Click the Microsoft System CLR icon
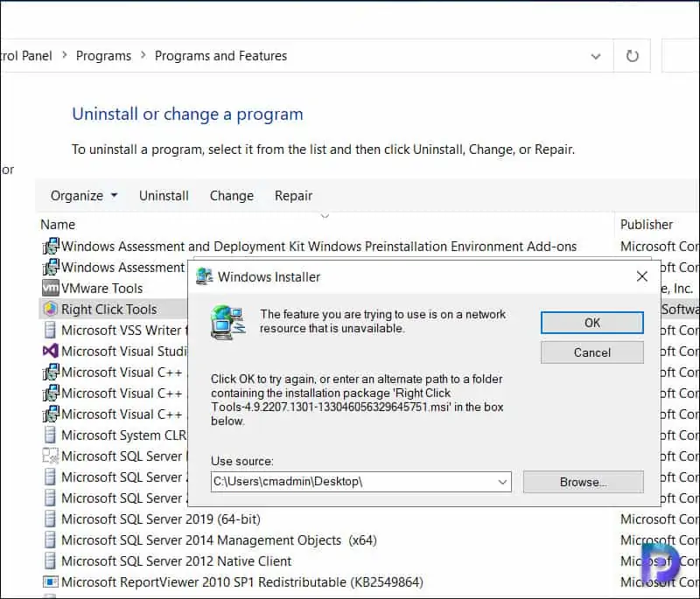 click(x=50, y=435)
